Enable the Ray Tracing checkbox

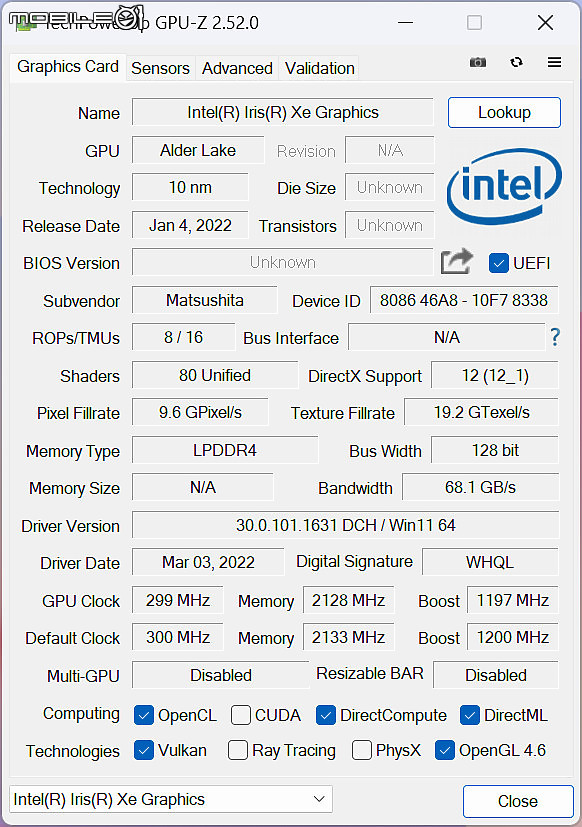click(237, 750)
